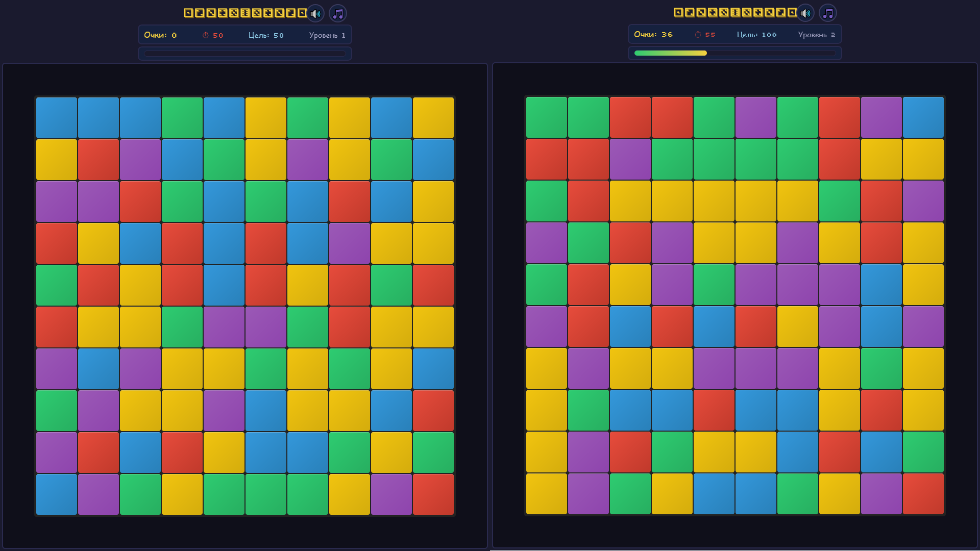Click the left game's red timer icon
Screen dimensions: 980x551
tap(206, 35)
